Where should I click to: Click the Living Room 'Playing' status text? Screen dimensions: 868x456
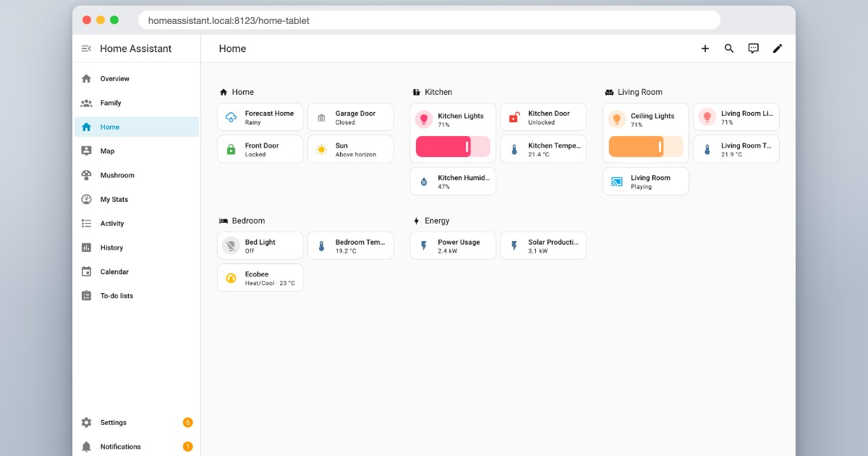point(641,187)
